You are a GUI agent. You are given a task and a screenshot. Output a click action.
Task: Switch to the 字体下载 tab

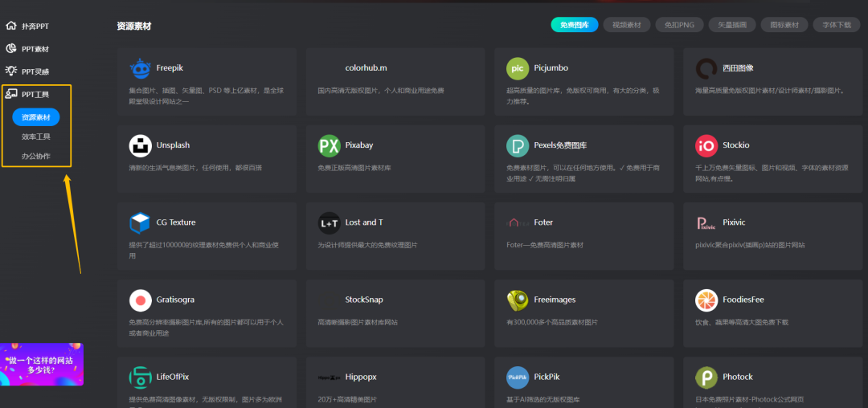(x=837, y=25)
